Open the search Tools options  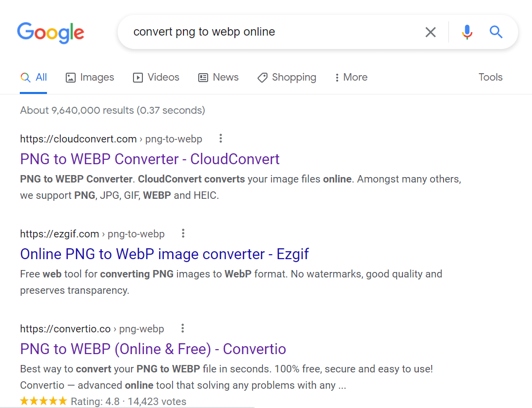point(490,77)
